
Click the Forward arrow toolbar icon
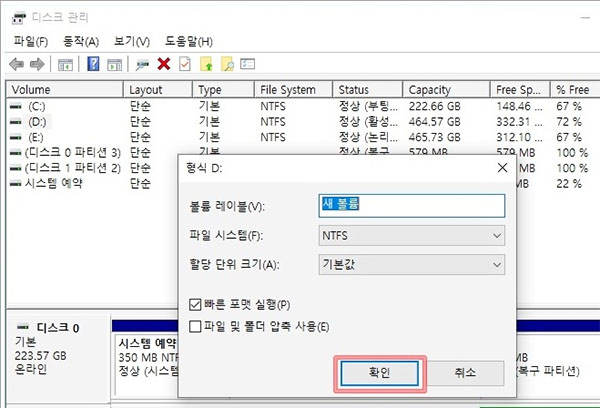click(37, 64)
